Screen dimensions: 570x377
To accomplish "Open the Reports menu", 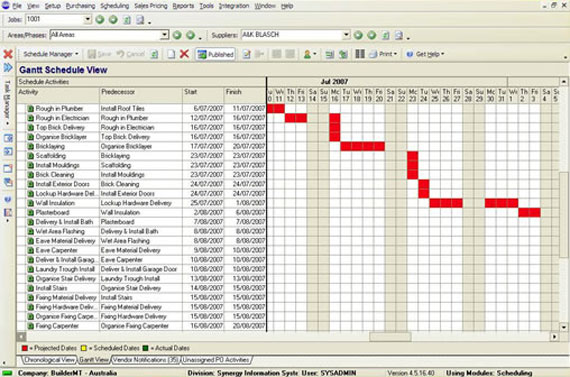I will (183, 6).
